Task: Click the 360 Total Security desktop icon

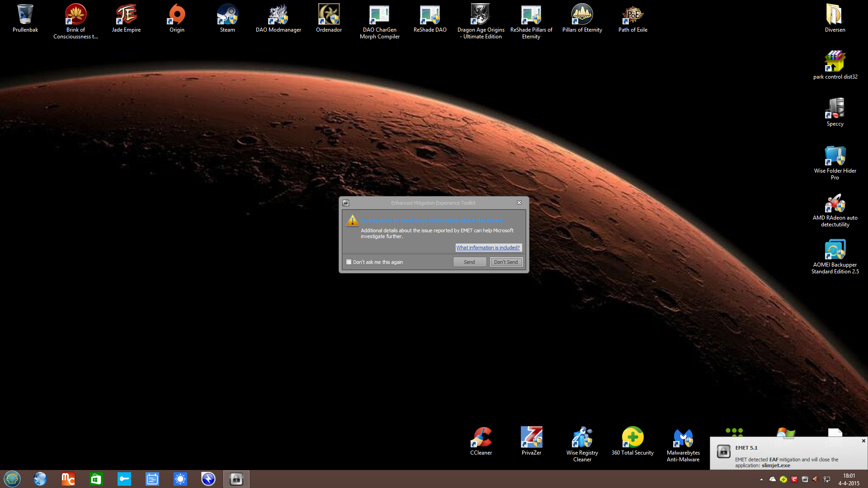Action: pyautogui.click(x=632, y=441)
